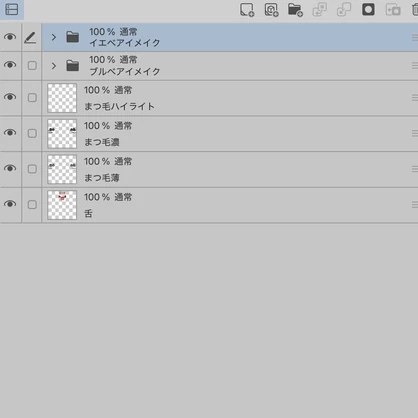This screenshot has height=418, width=418.
Task: Click the pen icon on イエベアイメイク row
Action: click(30, 37)
